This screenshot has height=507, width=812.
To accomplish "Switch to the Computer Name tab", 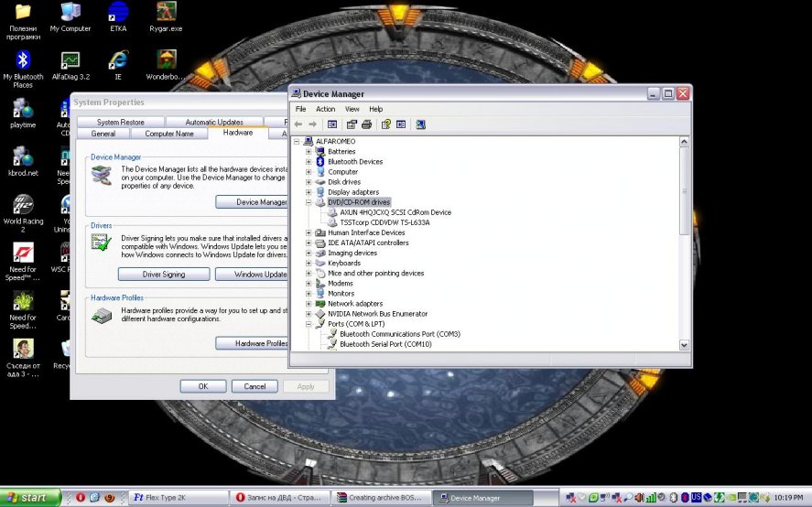I will 169,134.
